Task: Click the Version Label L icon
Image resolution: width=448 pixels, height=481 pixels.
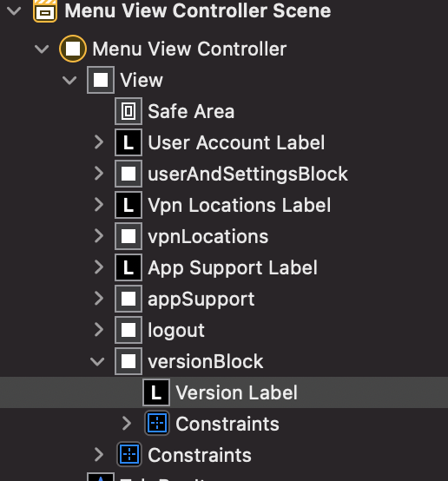Action: (156, 392)
